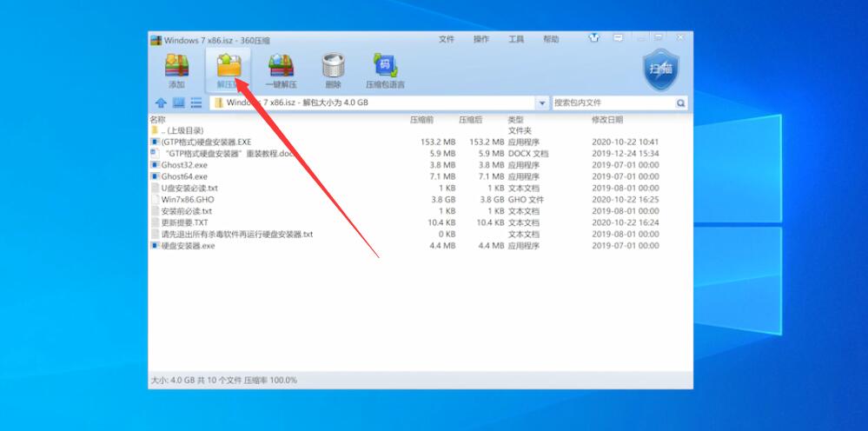This screenshot has width=868, height=431.
Task: Open the skin shirt icon in title bar
Action: pos(594,38)
